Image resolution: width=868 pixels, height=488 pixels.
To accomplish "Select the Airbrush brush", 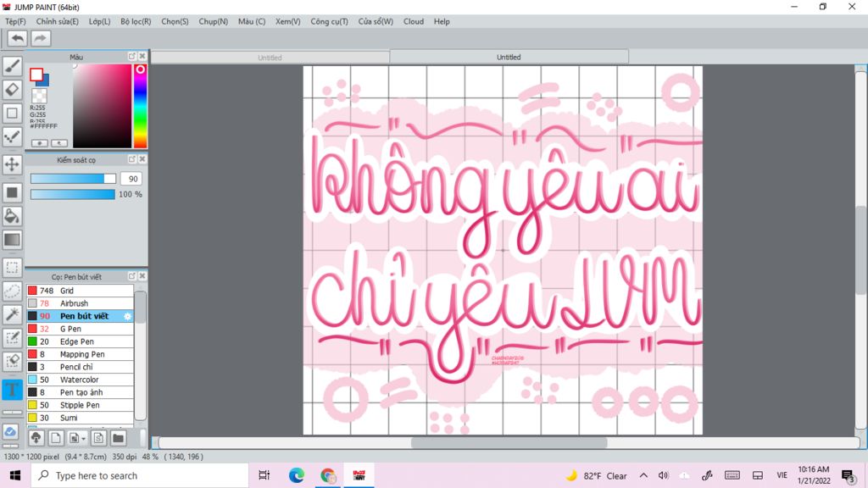I will pyautogui.click(x=81, y=303).
